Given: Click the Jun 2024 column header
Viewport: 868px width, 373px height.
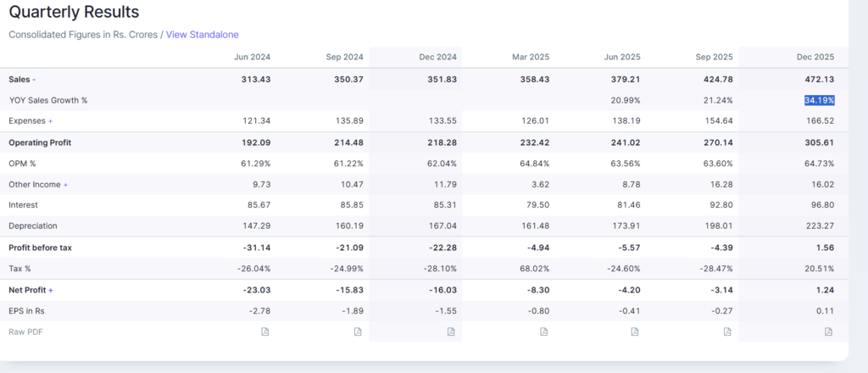Looking at the screenshot, I should pos(253,58).
